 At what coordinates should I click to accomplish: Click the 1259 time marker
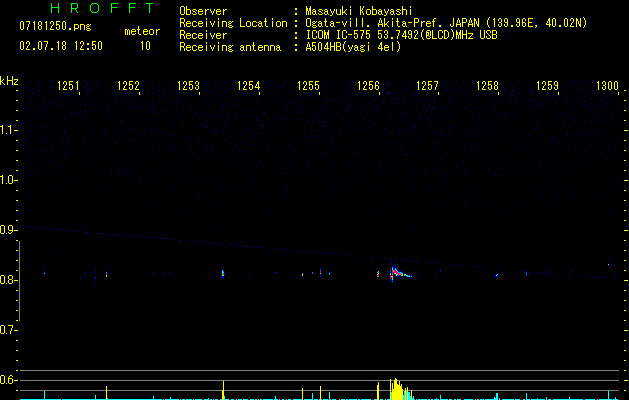pyautogui.click(x=547, y=86)
